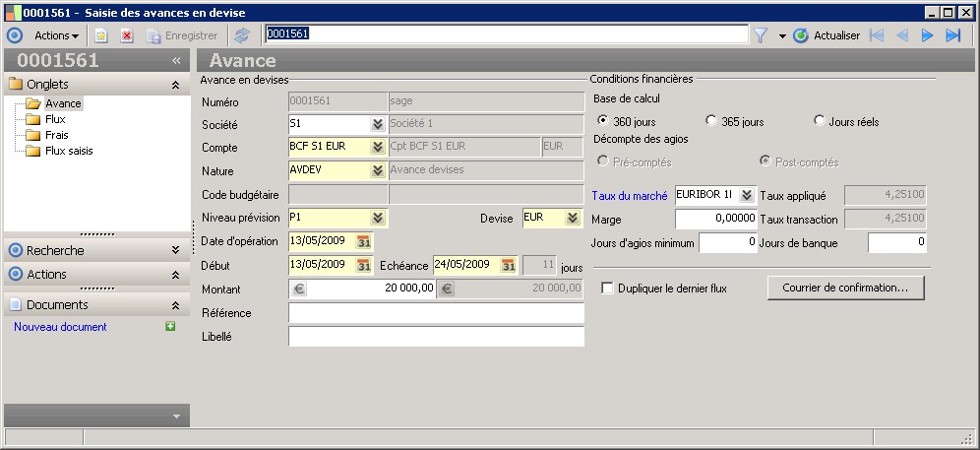Open calendar for Date d'opération
This screenshot has width=980, height=450.
363,241
